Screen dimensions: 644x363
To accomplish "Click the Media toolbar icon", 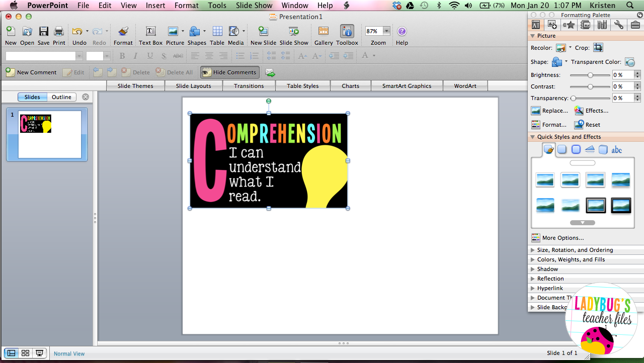I will point(234,32).
